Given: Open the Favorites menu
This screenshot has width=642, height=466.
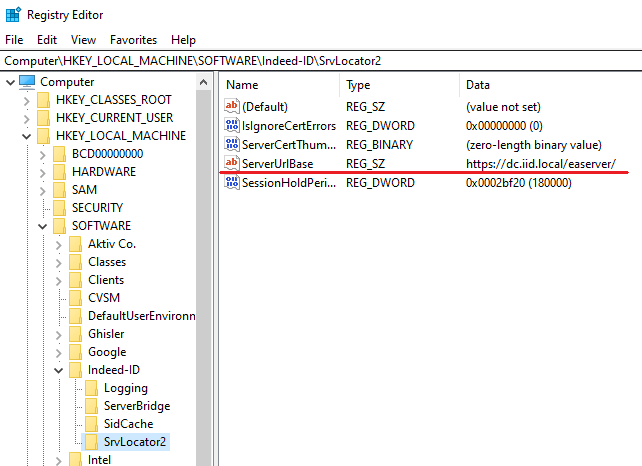Looking at the screenshot, I should click(x=133, y=40).
